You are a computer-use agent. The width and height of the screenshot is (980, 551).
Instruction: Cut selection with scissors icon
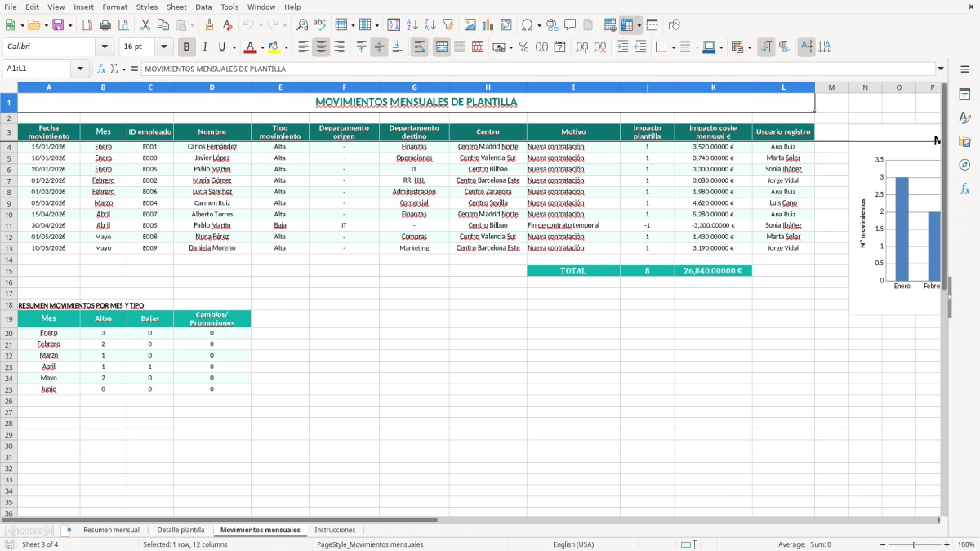(145, 25)
